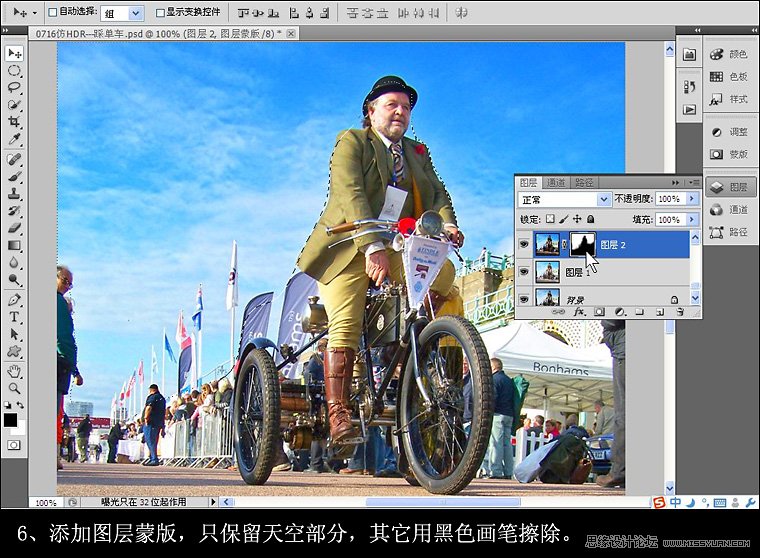The width and height of the screenshot is (760, 558).
Task: Select the Type tool
Action: pyautogui.click(x=14, y=317)
